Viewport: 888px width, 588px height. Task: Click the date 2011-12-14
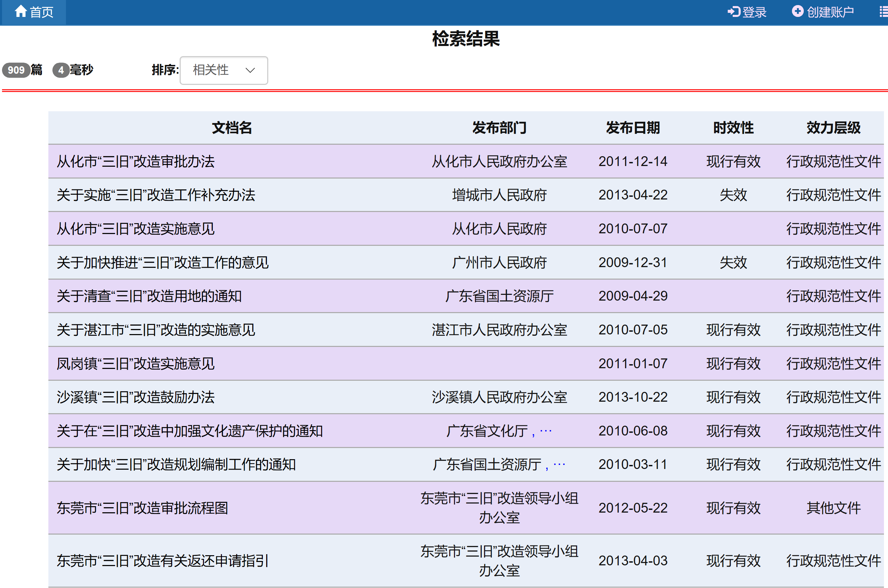[x=633, y=162]
